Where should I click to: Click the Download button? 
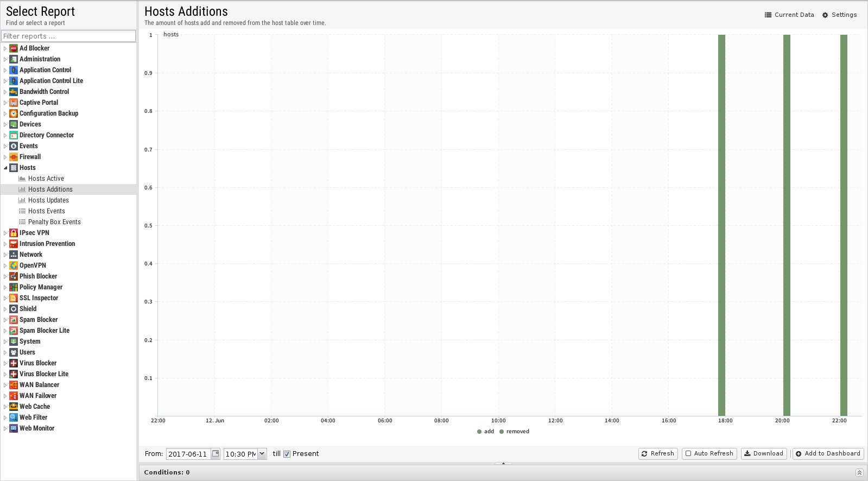click(764, 453)
